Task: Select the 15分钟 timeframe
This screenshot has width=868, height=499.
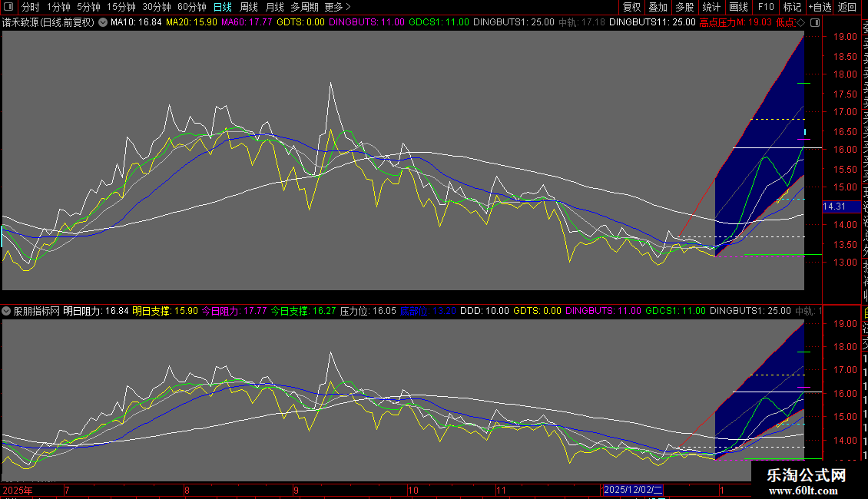Action: 121,7
